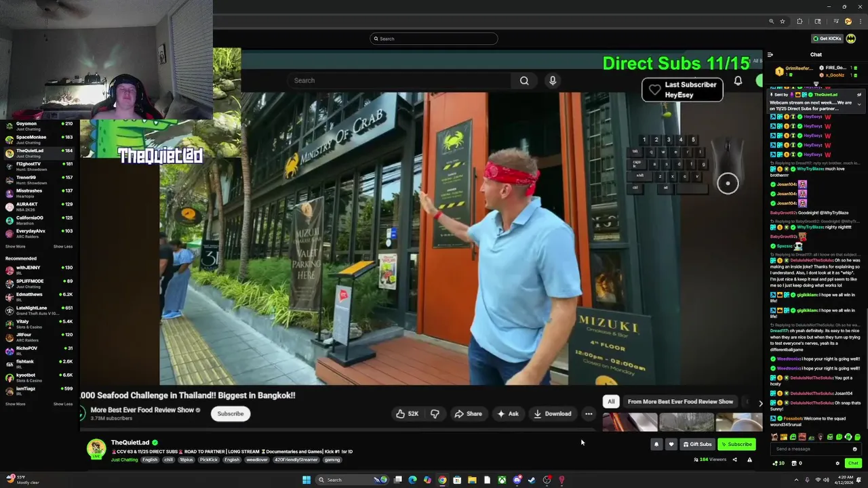
Task: Open SpaceMonkee channel in sidebar
Action: 39,140
